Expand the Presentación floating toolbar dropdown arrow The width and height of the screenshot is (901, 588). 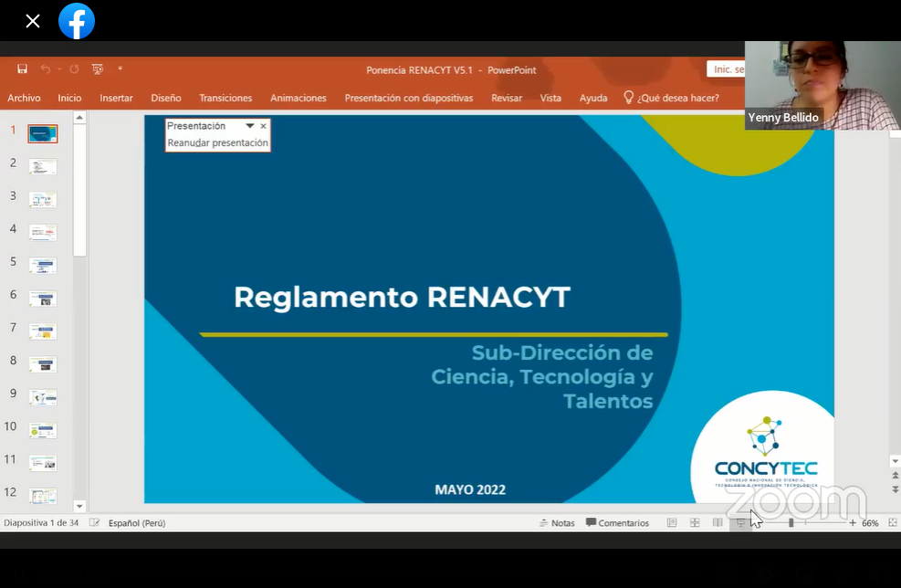coord(249,126)
